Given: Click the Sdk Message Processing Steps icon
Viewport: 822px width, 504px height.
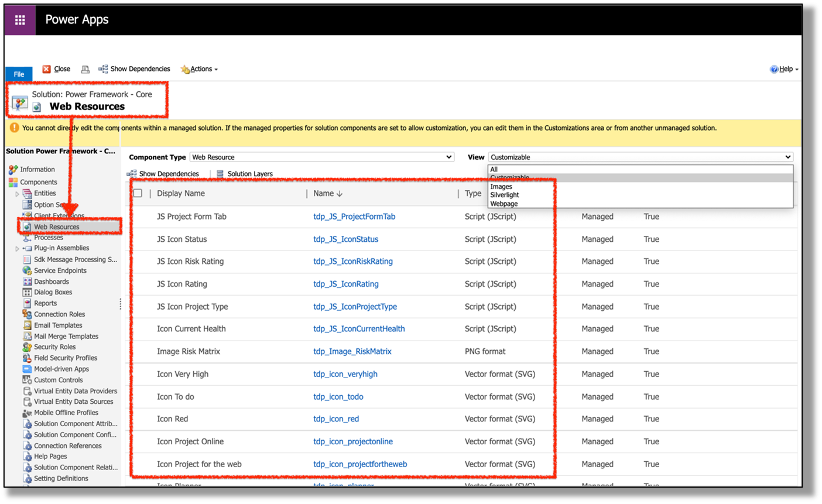Looking at the screenshot, I should 27,259.
